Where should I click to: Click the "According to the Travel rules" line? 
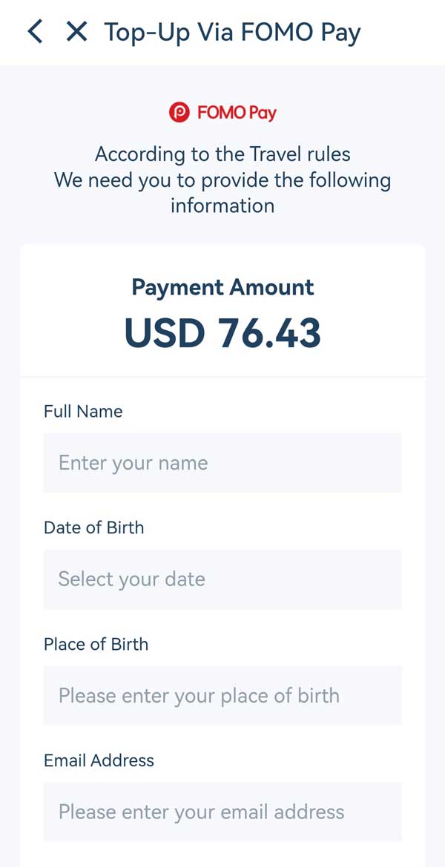222,154
